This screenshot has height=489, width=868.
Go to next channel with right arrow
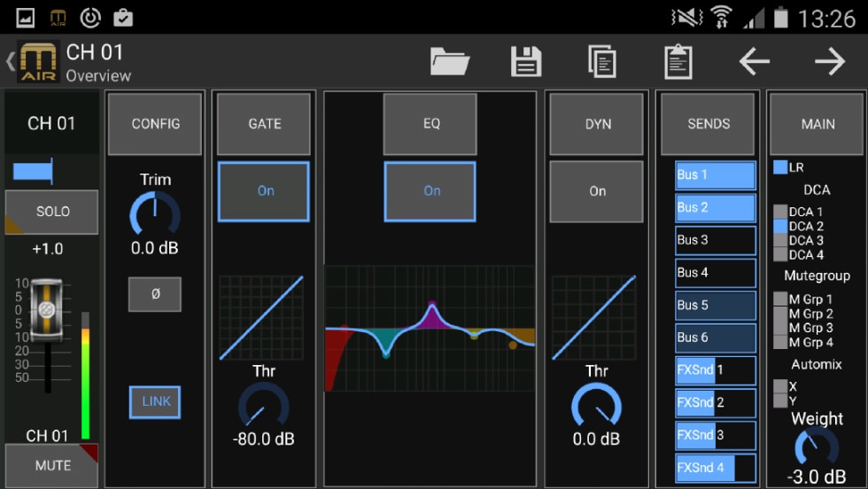tap(830, 61)
